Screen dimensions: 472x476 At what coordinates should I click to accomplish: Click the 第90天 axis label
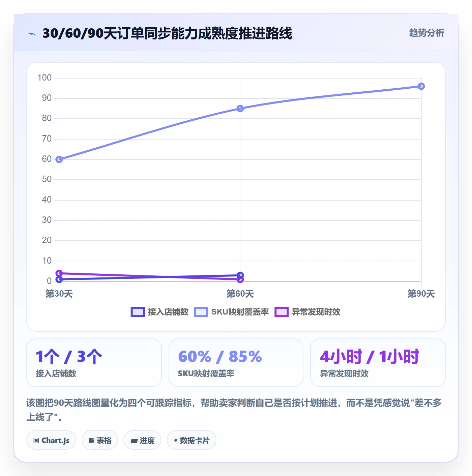(421, 294)
